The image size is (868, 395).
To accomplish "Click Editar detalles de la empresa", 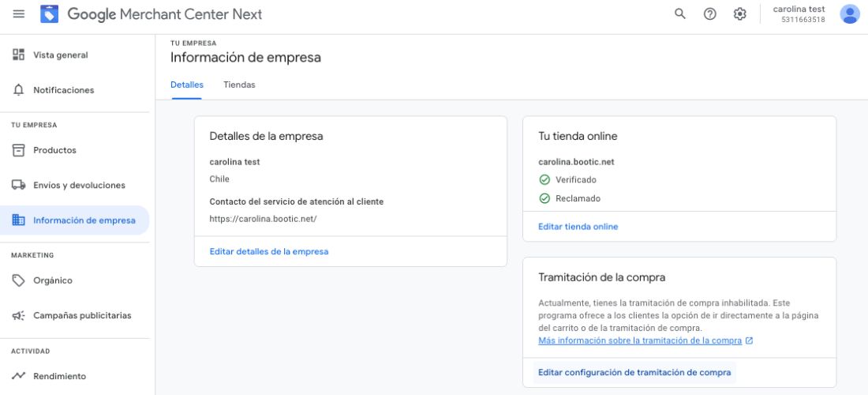I will [269, 251].
